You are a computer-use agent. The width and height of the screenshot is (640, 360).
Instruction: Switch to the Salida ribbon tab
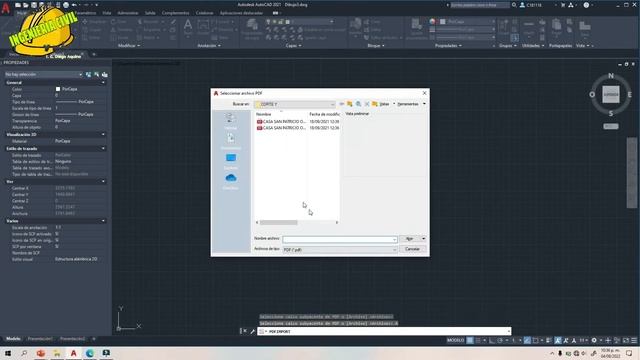click(x=150, y=13)
